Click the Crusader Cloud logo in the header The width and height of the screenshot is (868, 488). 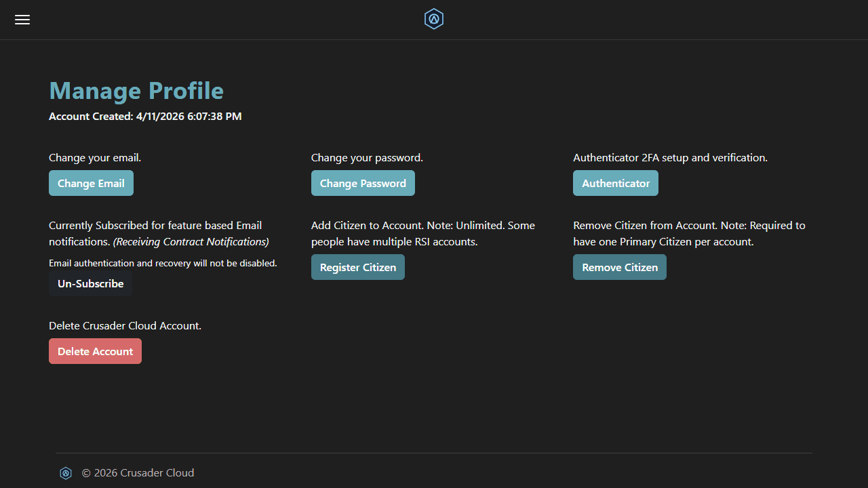tap(433, 19)
